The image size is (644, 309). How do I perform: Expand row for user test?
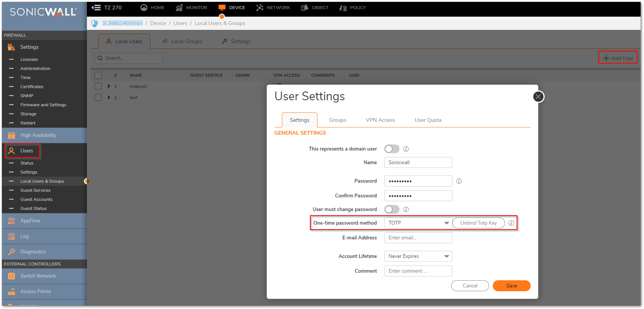109,98
